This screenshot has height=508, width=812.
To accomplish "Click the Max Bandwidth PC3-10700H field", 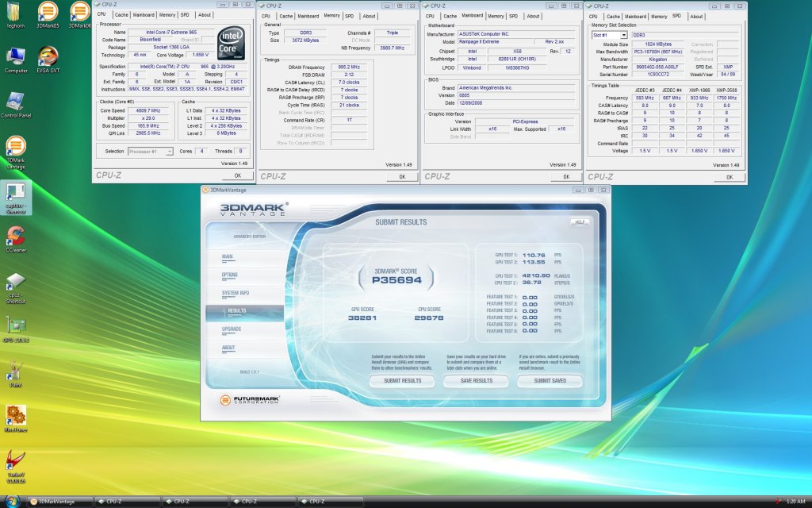I will (658, 52).
